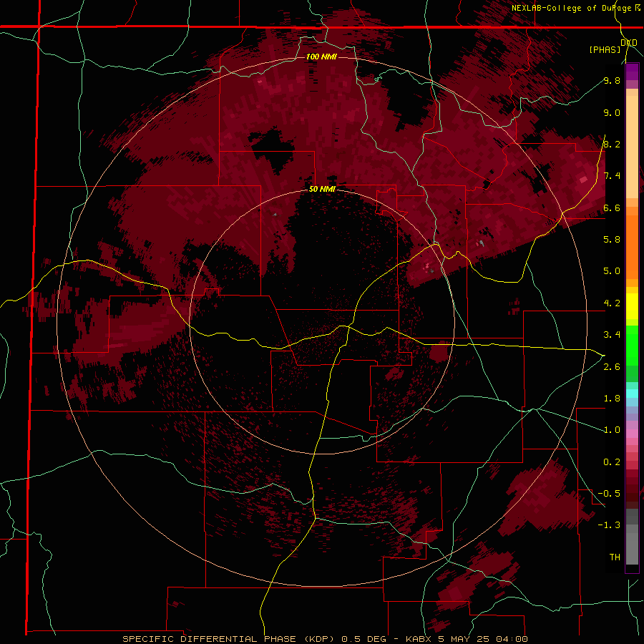Click the 4.2 legend value
This screenshot has width=644, height=644.
pyautogui.click(x=612, y=303)
